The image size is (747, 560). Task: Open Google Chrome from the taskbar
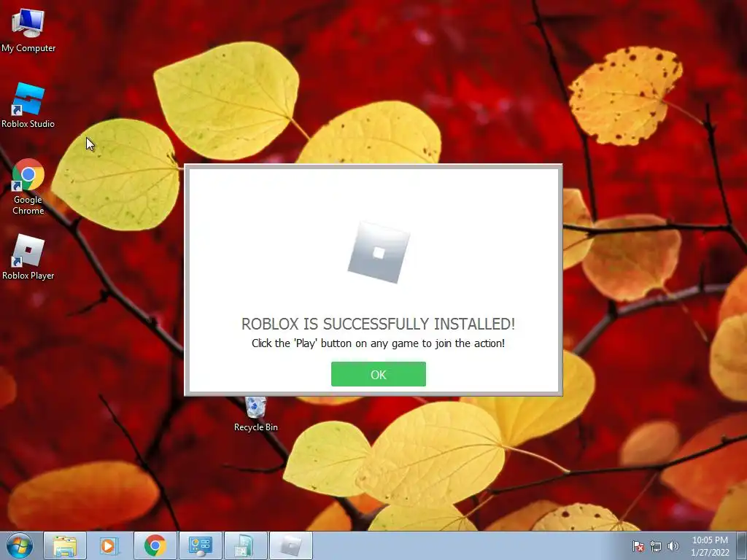tap(155, 545)
